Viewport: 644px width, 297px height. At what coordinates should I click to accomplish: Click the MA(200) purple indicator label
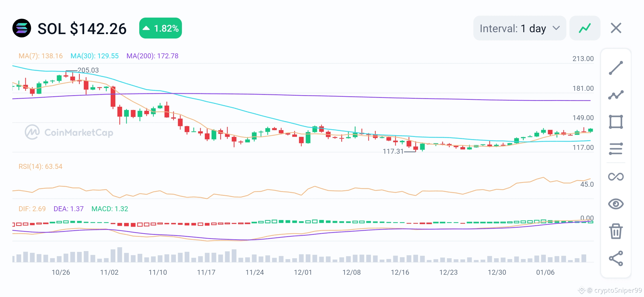(x=152, y=56)
